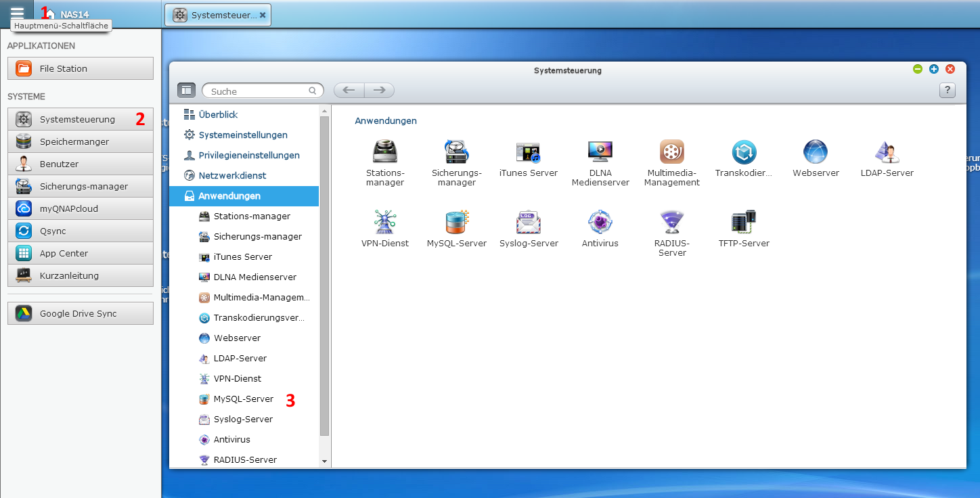Open DLNA Medienserver icon in grid
The width and height of the screenshot is (980, 498).
coord(600,152)
